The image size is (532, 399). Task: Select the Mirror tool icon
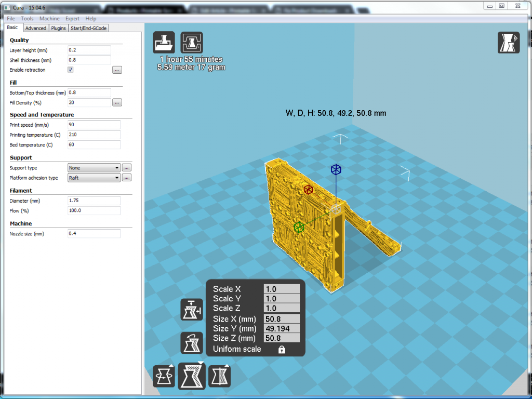(220, 376)
